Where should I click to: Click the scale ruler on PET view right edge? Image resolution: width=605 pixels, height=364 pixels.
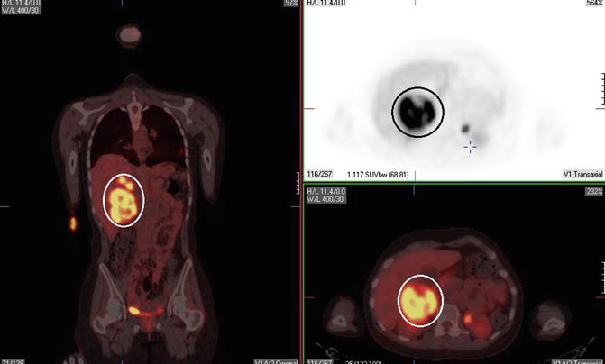tap(600, 90)
